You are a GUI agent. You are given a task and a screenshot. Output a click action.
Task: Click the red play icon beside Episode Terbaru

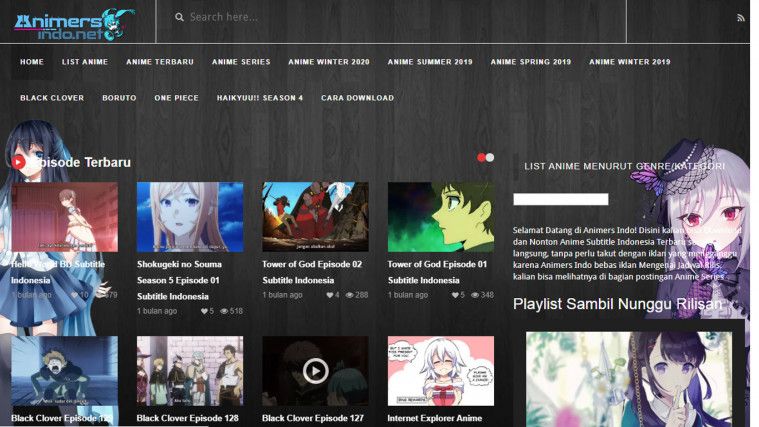click(18, 162)
